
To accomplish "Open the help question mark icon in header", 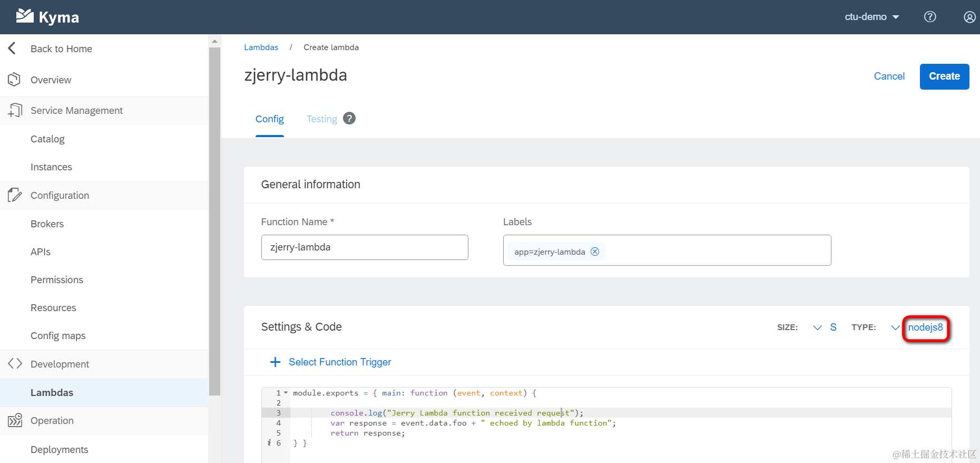I will pyautogui.click(x=930, y=17).
